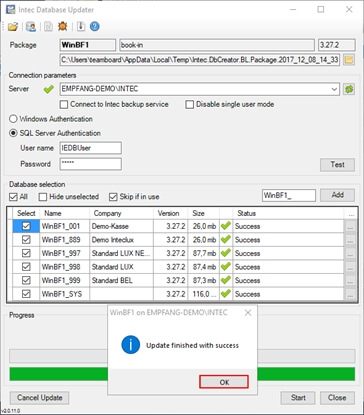Open details button for WinBF1_997 row
Screen dimensions: 364x415
pos(350,253)
